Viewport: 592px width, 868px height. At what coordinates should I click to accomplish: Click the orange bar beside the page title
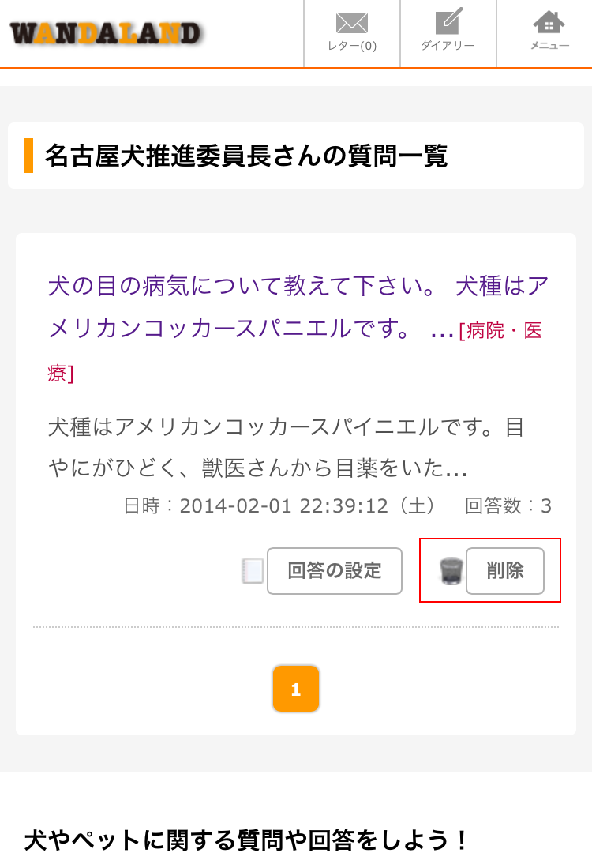point(28,156)
